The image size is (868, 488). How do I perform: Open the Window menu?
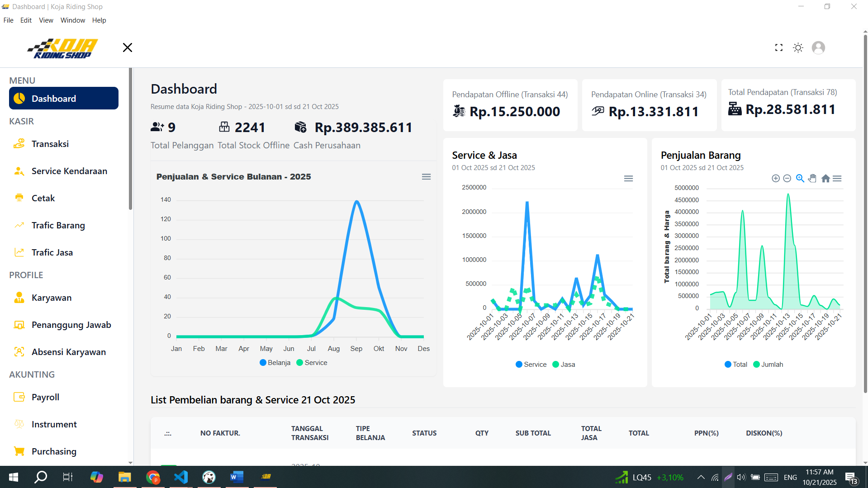coord(72,20)
